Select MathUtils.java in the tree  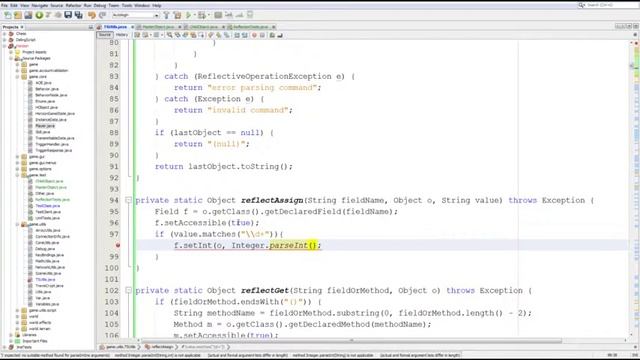pos(47,261)
